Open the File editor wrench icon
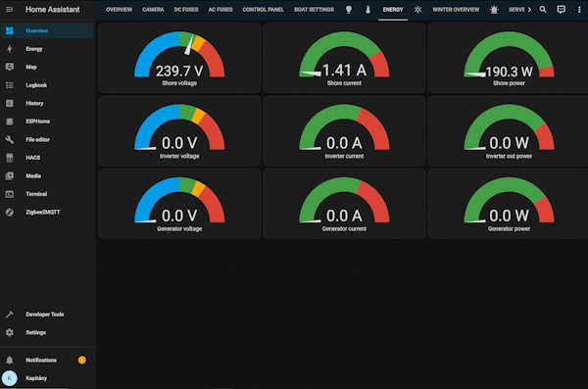Screen dimensions: 588x389 [x=10, y=139]
